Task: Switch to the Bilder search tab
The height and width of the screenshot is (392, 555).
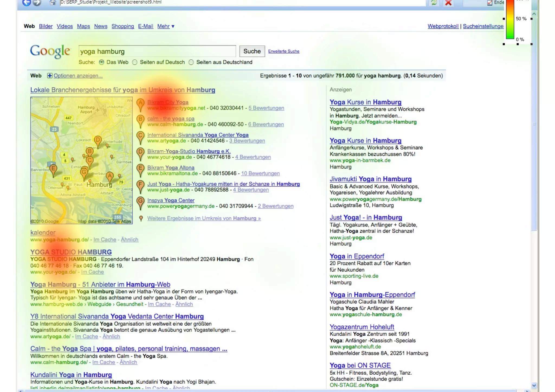Action: pos(46,26)
